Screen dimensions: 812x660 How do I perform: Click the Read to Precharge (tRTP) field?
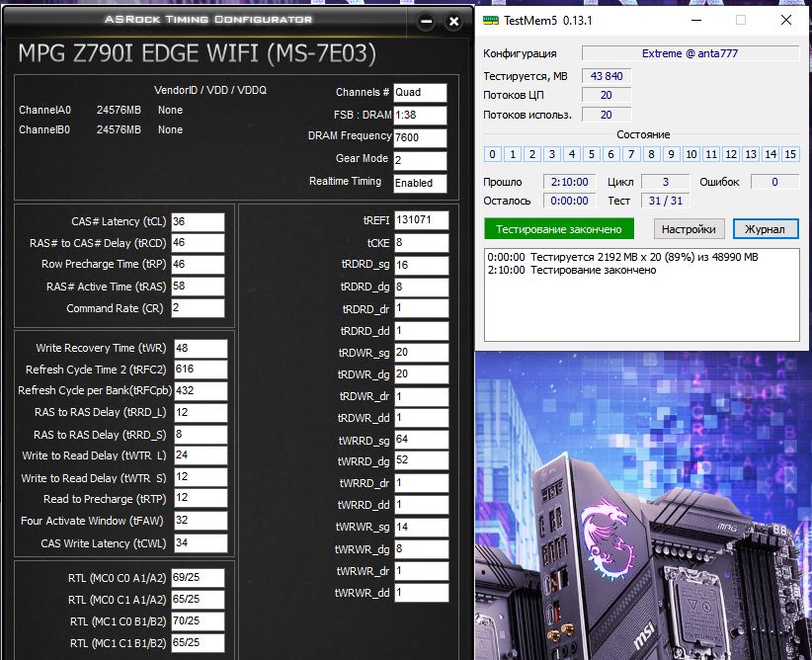[x=201, y=498]
